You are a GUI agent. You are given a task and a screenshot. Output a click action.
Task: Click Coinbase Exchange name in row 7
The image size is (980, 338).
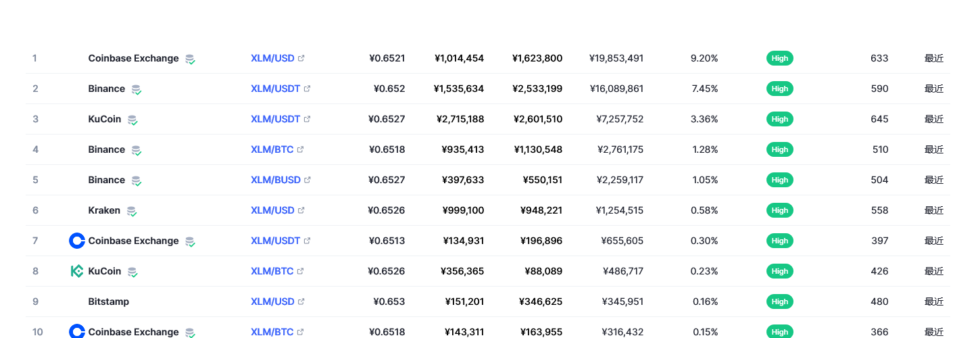click(134, 241)
